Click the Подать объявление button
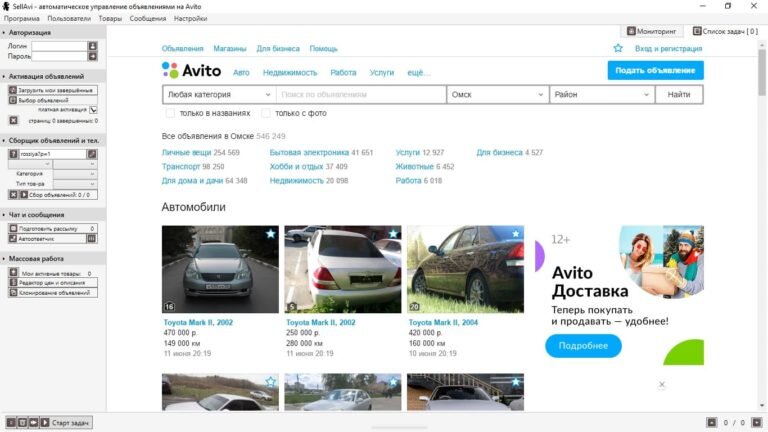Viewport: 768px width, 432px height. pyautogui.click(x=655, y=70)
